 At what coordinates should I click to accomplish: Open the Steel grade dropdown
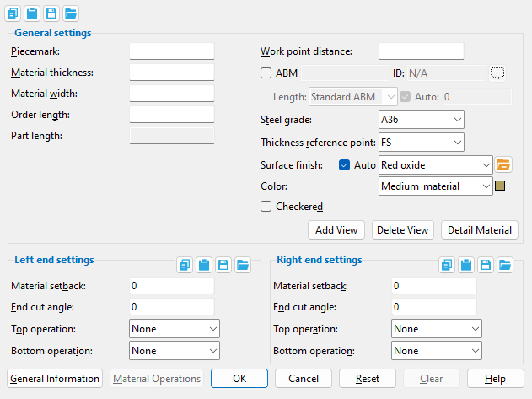422,120
